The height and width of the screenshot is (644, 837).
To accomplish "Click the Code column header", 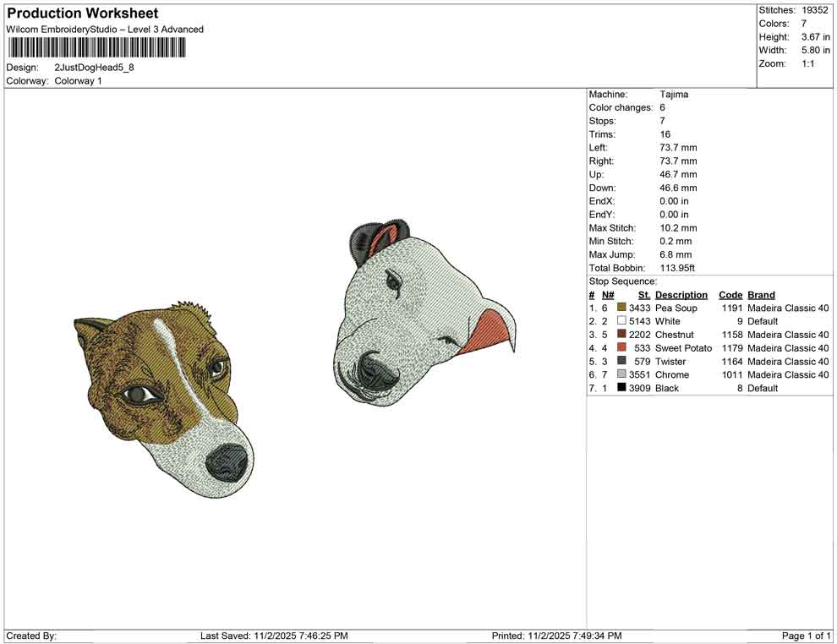I will (730, 294).
